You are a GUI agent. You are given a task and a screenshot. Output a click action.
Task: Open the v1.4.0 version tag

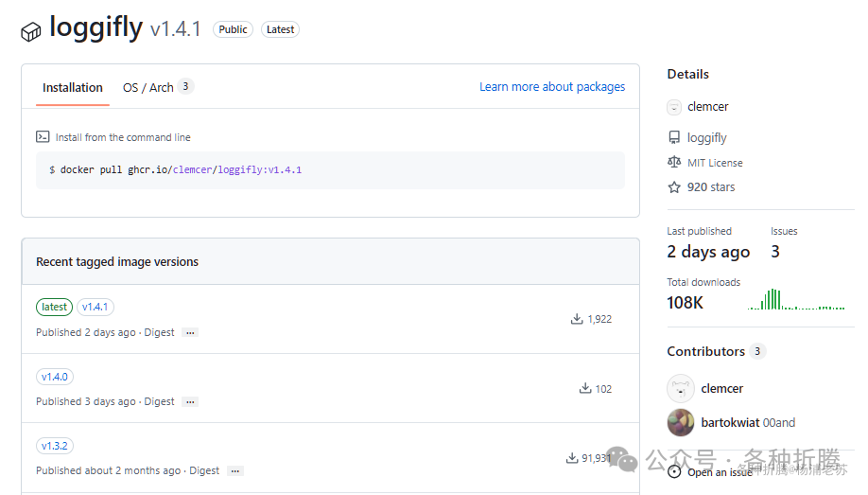[x=54, y=377]
